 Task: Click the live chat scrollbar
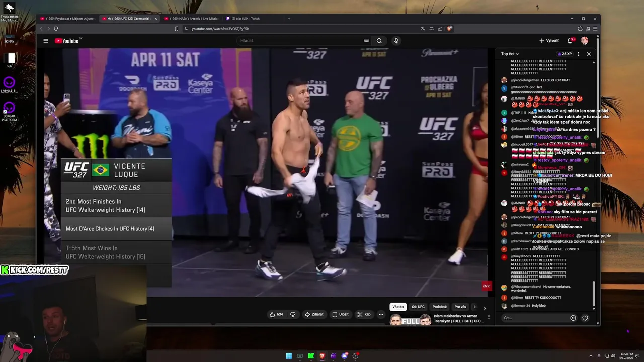[x=594, y=294]
